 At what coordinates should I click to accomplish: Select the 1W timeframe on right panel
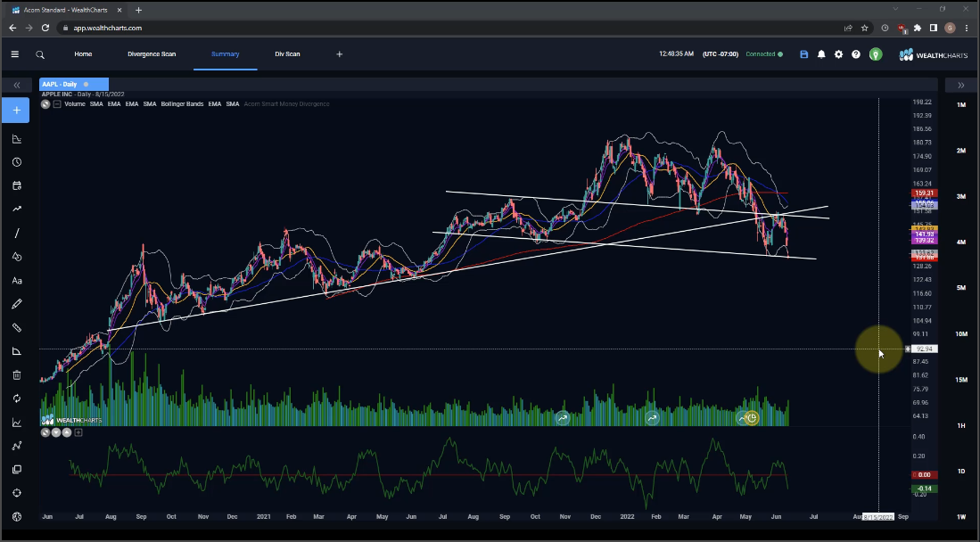coord(961,517)
